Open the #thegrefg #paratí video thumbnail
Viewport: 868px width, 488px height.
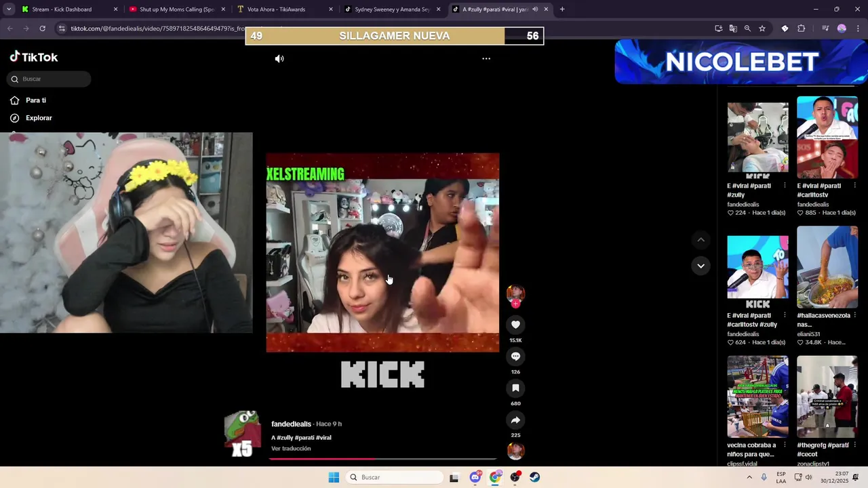(827, 397)
